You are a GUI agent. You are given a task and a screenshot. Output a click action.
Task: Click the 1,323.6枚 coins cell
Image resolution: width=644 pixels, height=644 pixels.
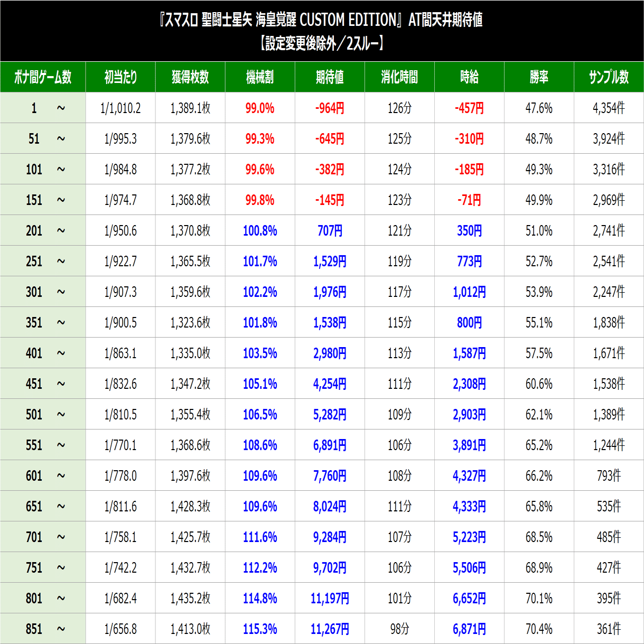(x=190, y=323)
